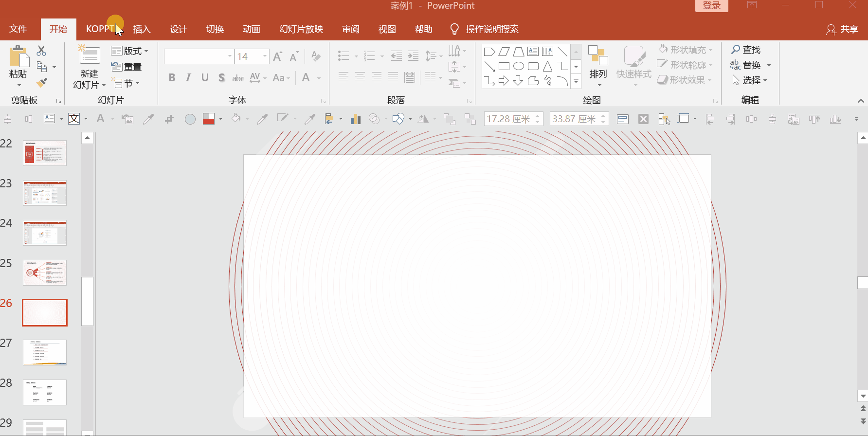Click the 操作说明搜索 search box

pos(492,29)
